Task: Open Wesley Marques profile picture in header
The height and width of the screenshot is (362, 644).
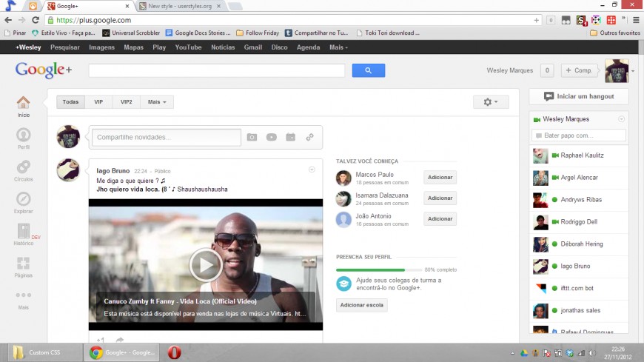Action: (617, 70)
